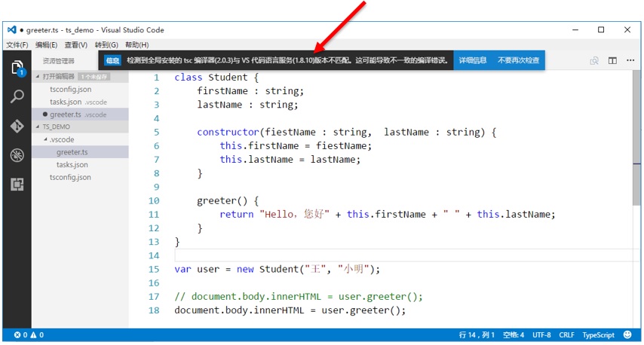The width and height of the screenshot is (644, 345).
Task: Collapse the open editors section
Action: tap(38, 77)
